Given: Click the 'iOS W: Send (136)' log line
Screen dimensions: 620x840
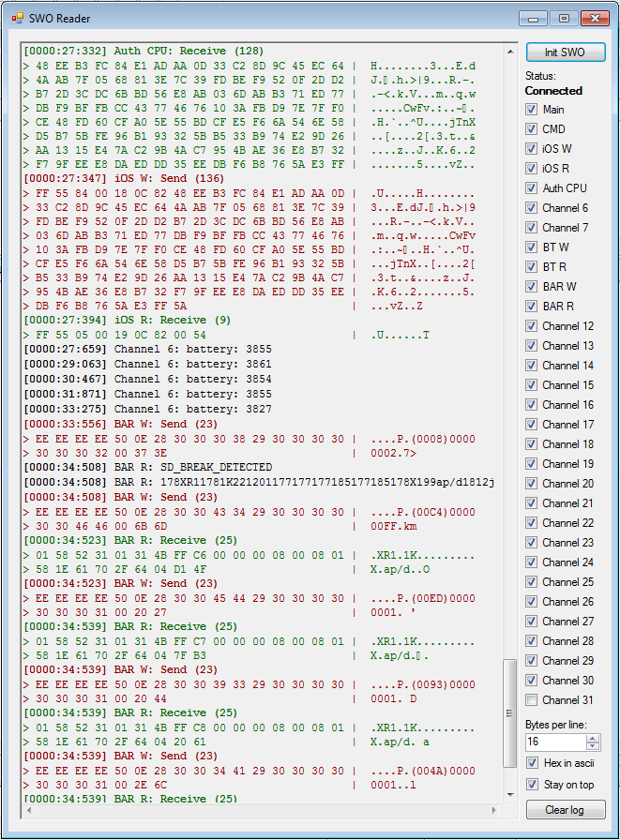Looking at the screenshot, I should (124, 178).
